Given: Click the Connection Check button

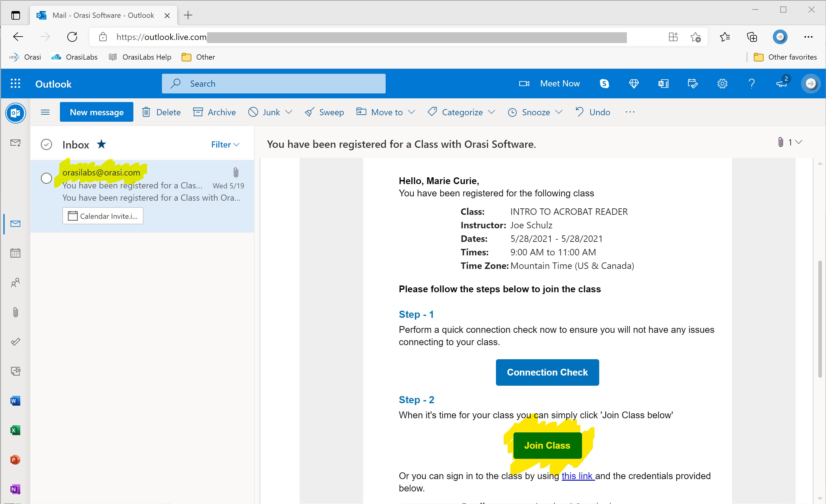Looking at the screenshot, I should click(547, 372).
